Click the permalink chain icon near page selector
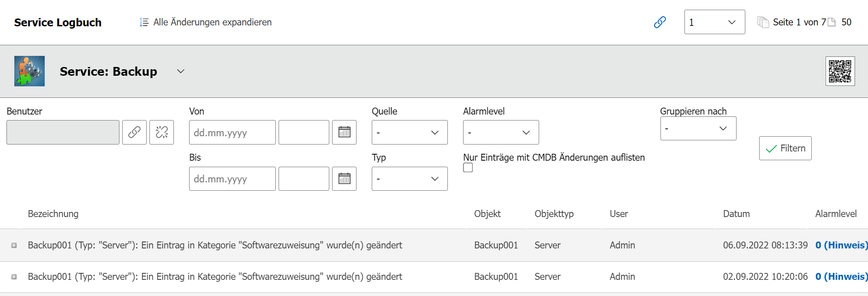Viewport: 868px width, 296px height. pos(660,22)
